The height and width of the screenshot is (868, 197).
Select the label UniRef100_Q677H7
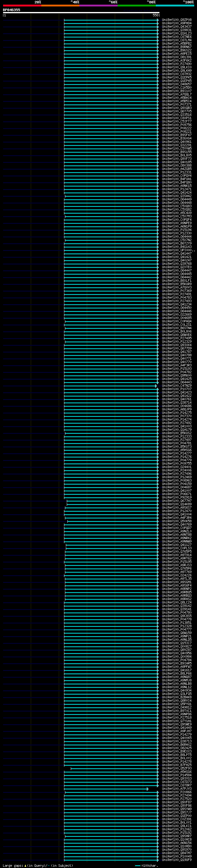[176, 501]
